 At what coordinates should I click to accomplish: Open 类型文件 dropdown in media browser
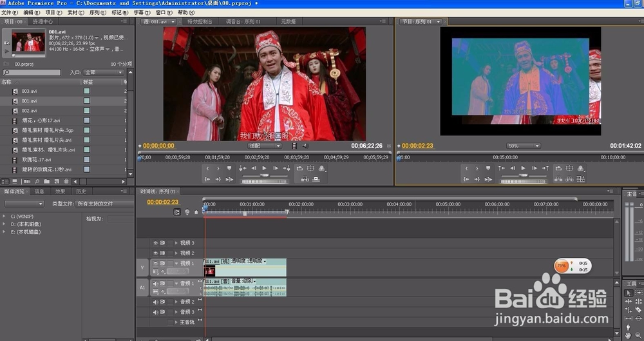pyautogui.click(x=105, y=204)
